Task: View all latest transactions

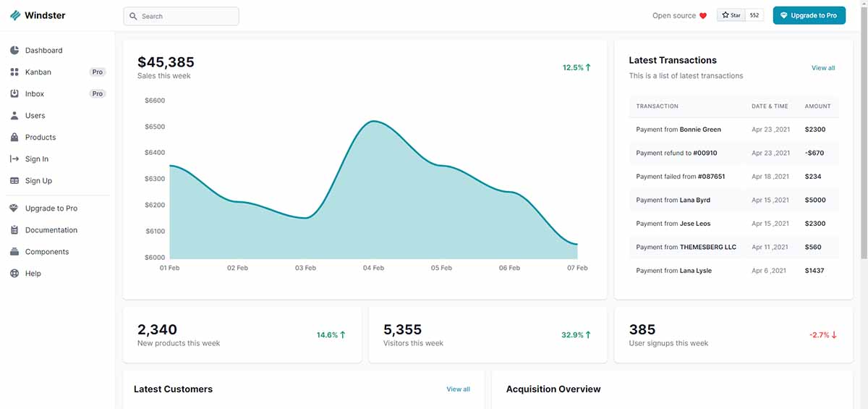Action: click(822, 68)
